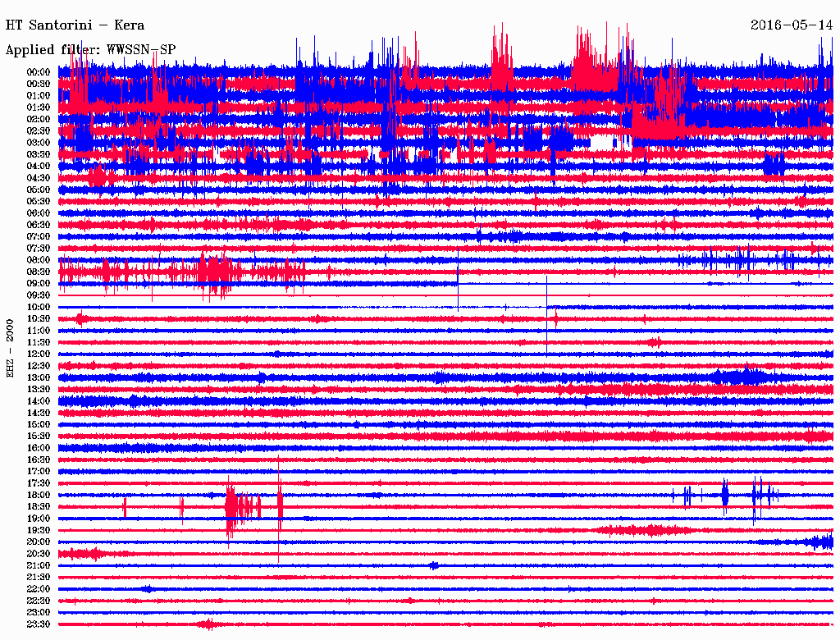Select the 06:00 time label
840x640 pixels.
[x=39, y=213]
